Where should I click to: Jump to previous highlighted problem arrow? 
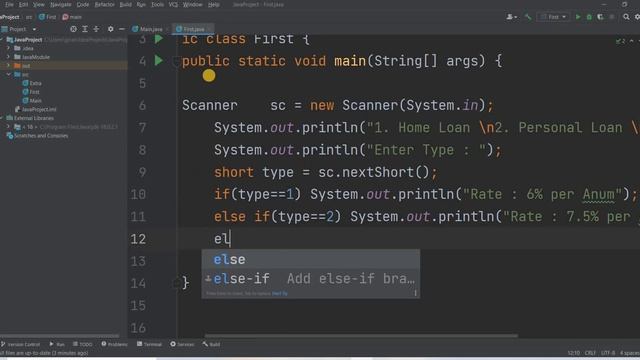[x=632, y=41]
